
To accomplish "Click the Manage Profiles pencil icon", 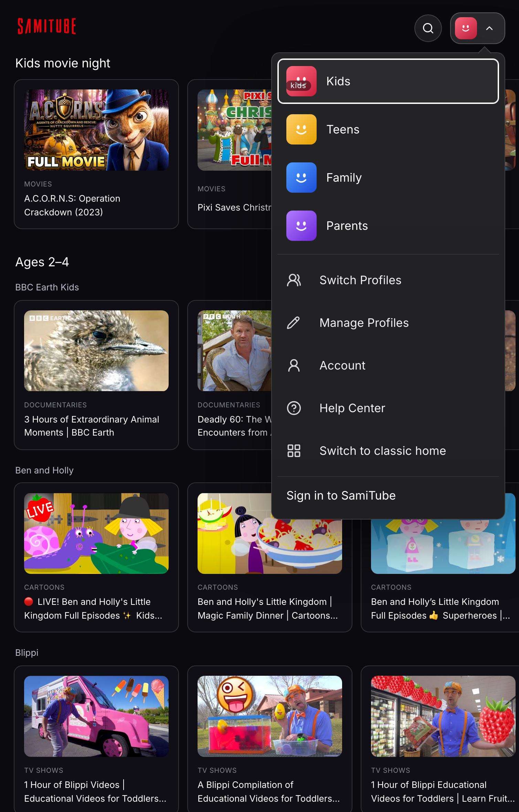I will point(294,323).
